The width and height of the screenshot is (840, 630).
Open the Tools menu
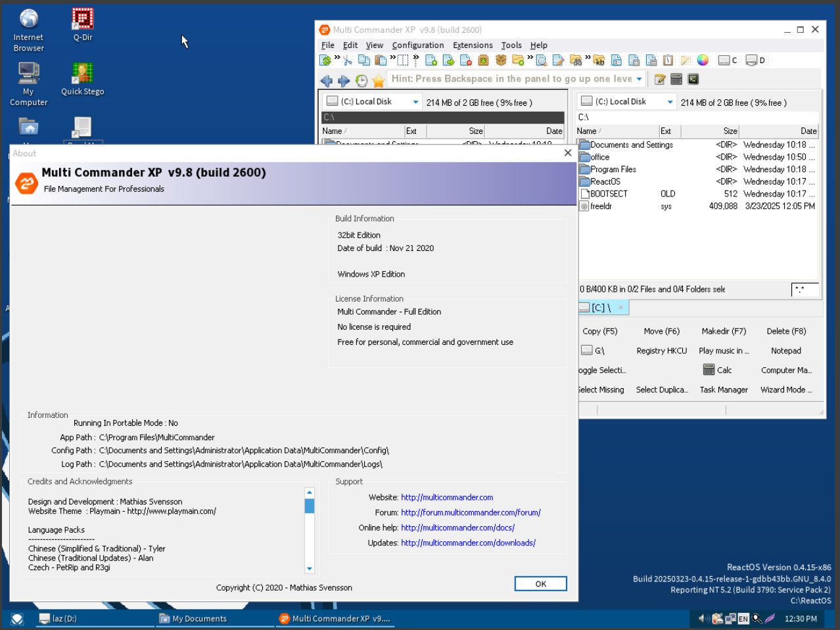(x=511, y=45)
